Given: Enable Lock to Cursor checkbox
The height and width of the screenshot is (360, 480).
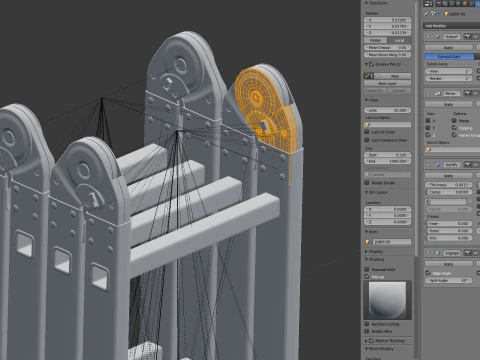Looking at the screenshot, I should (367, 132).
